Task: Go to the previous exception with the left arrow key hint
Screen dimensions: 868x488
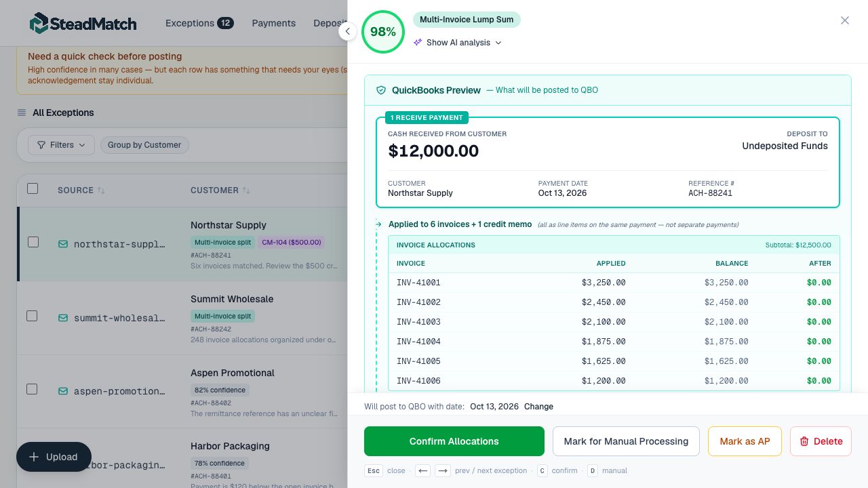Action: [423, 470]
